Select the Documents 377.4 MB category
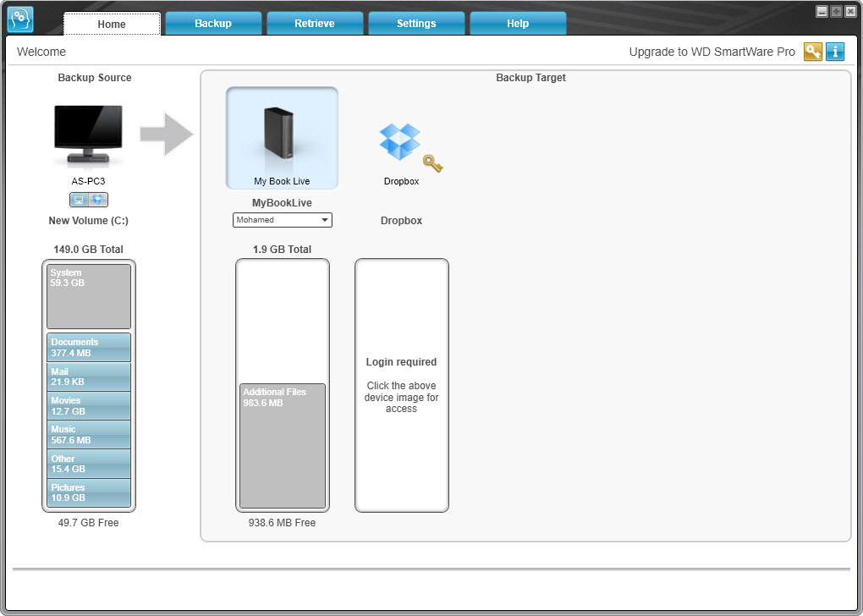This screenshot has width=863, height=616. pyautogui.click(x=89, y=348)
